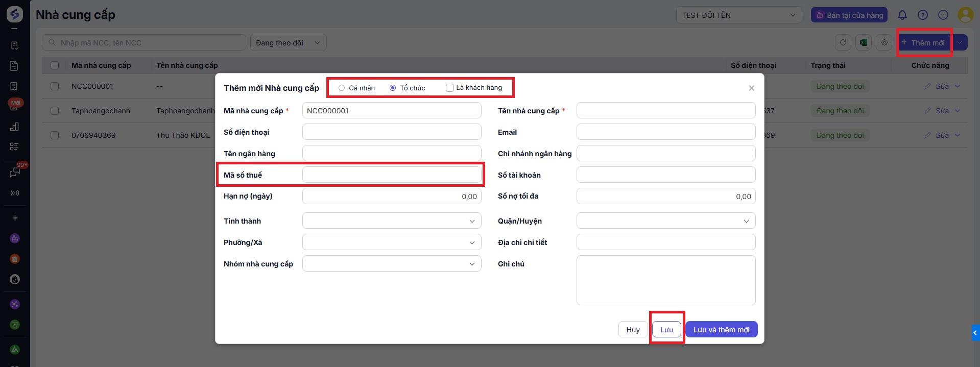Focus the Hạn nợ (ngày) field
The height and width of the screenshot is (367, 980).
point(392,196)
